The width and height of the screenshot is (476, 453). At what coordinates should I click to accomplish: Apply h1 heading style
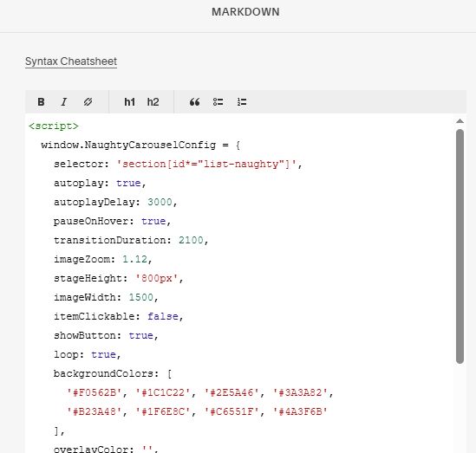click(x=130, y=102)
